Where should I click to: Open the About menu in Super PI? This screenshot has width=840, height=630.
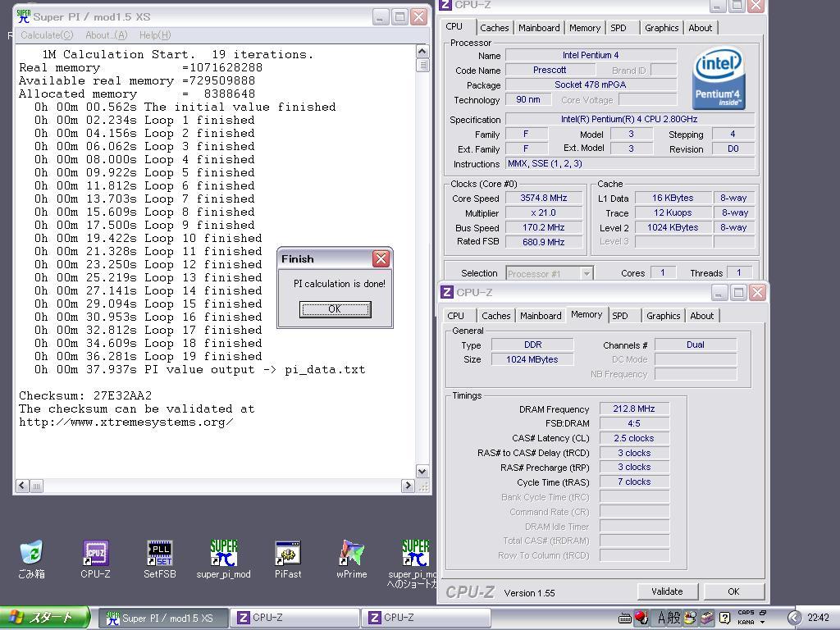[x=106, y=34]
